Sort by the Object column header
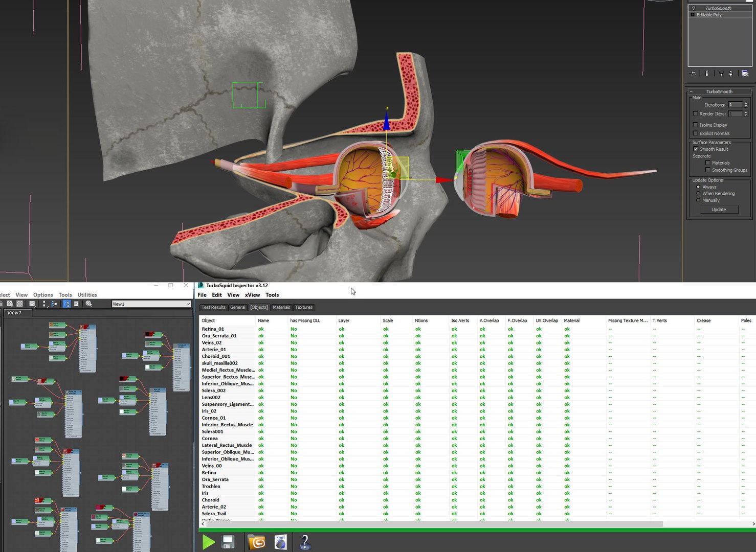Viewport: 756px width, 552px height. click(227, 320)
